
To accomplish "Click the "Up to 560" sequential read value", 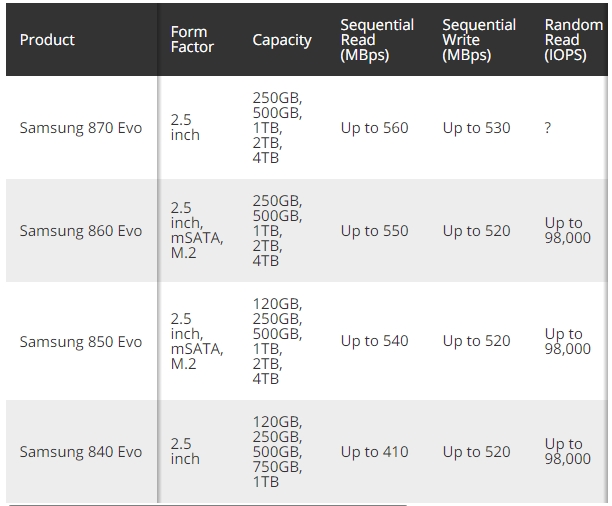I will click(374, 128).
